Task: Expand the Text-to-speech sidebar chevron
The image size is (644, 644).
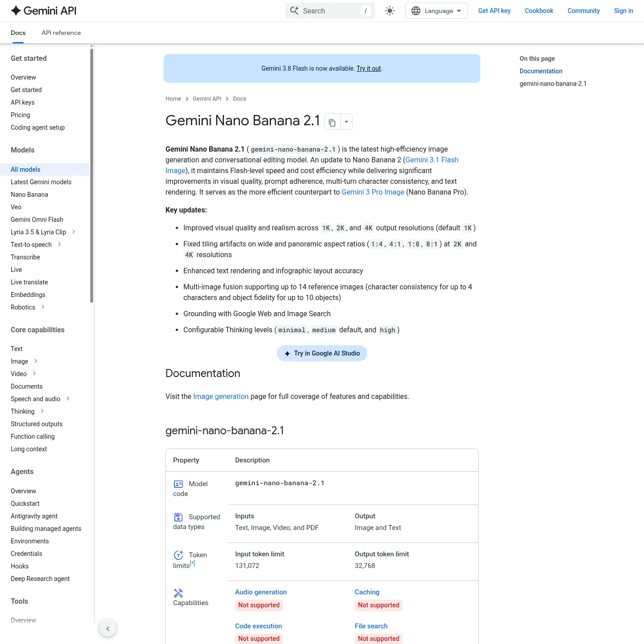Action: [59, 244]
